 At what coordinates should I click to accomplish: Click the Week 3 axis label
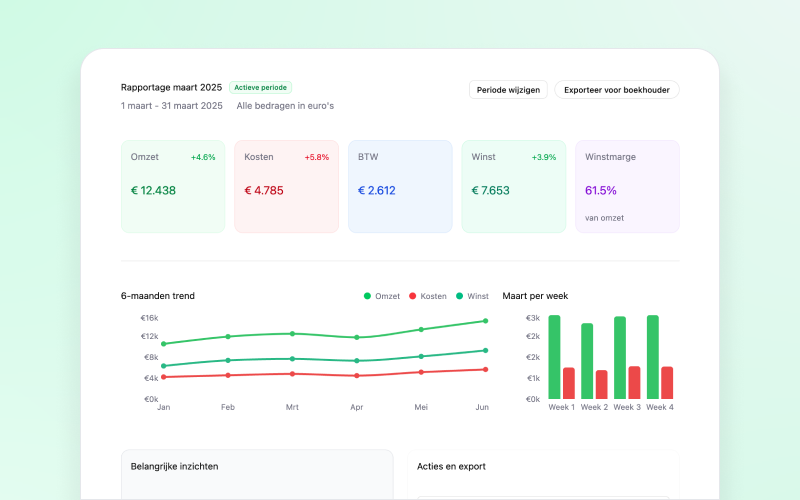tap(627, 407)
